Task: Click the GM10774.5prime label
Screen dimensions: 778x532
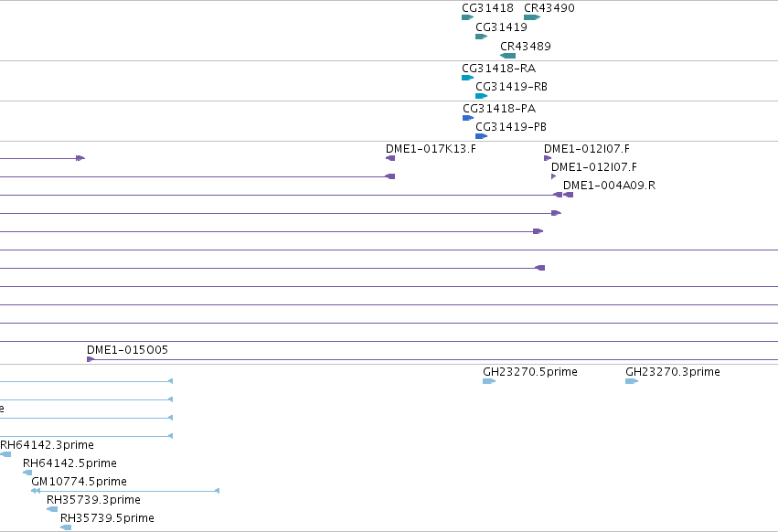Action: click(79, 482)
